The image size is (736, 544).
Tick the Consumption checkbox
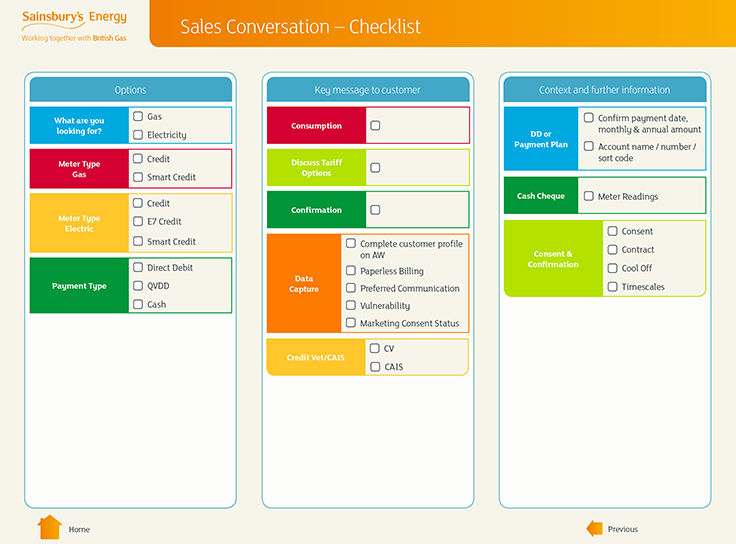(375, 126)
